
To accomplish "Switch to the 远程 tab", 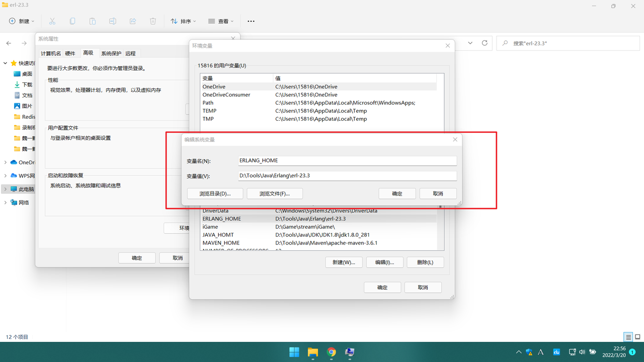I will click(x=130, y=53).
